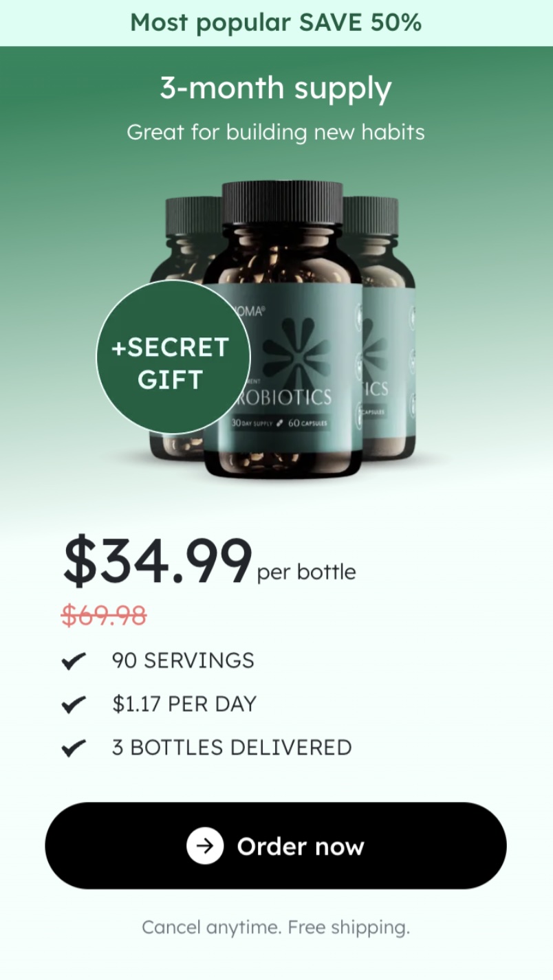
Task: Click the capsule icon on bottle label
Action: [x=280, y=423]
